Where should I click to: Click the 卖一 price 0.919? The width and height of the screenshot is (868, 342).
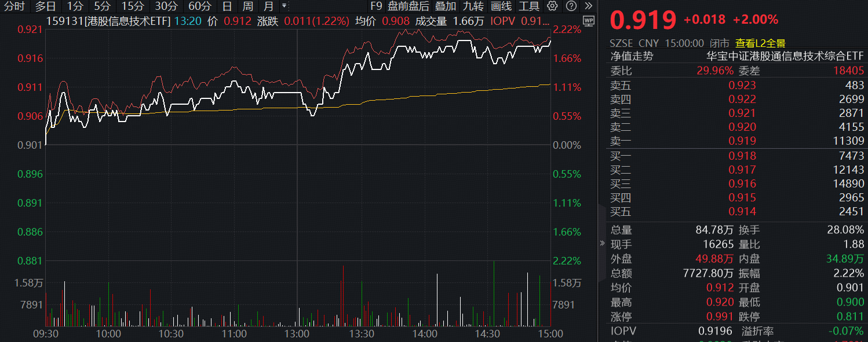click(742, 141)
